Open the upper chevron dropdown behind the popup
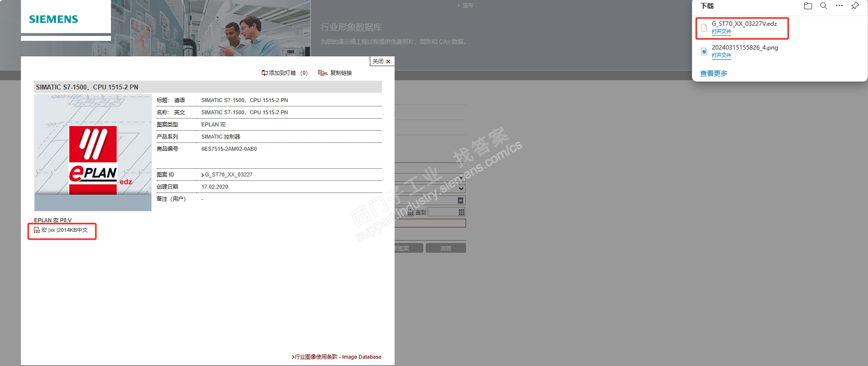 [461, 177]
